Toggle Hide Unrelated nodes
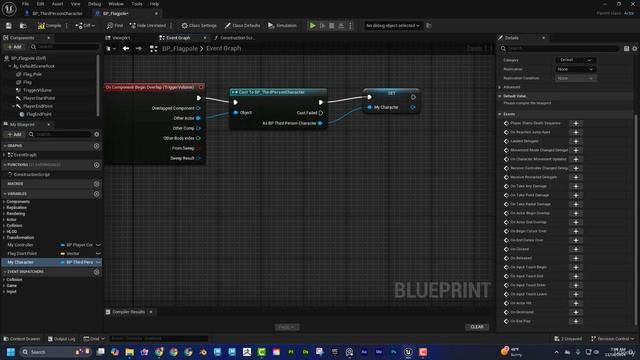Viewport: 640px width, 360px height. 148,25
